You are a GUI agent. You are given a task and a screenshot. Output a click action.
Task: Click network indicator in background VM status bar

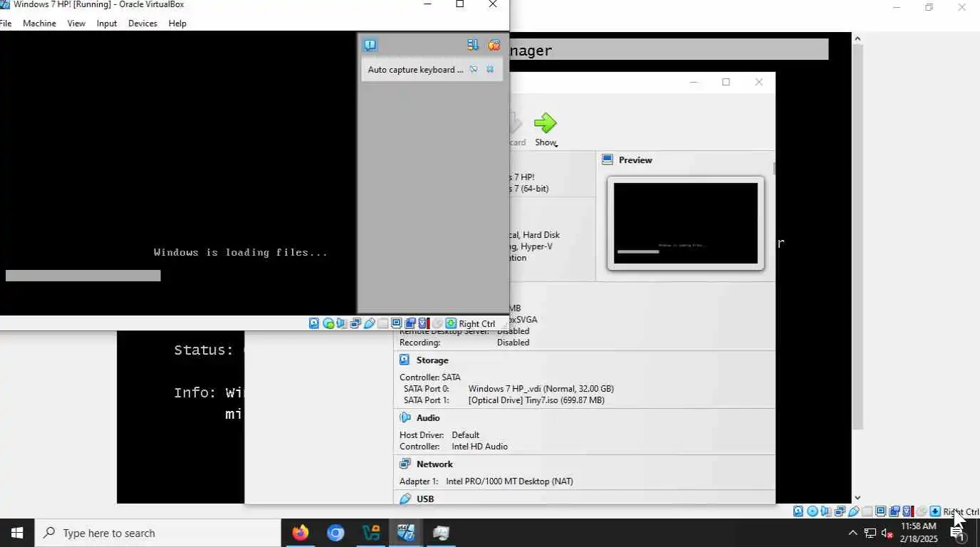[x=840, y=511]
